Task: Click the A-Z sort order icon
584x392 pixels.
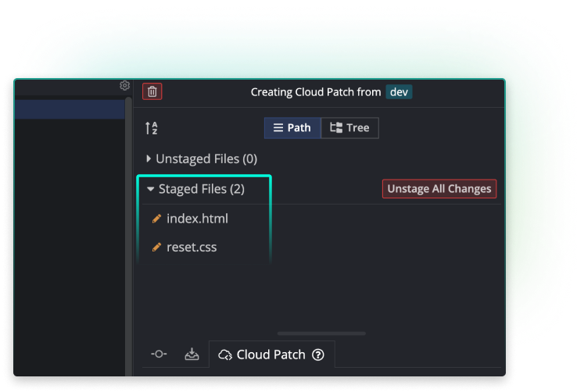Action: pyautogui.click(x=152, y=128)
